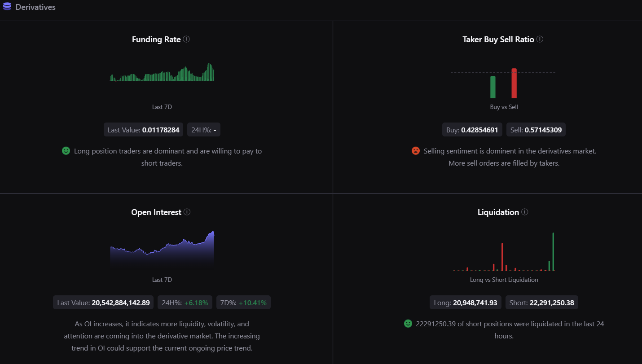Click the Open Interest purple area chart
The height and width of the screenshot is (364, 642).
(x=162, y=248)
